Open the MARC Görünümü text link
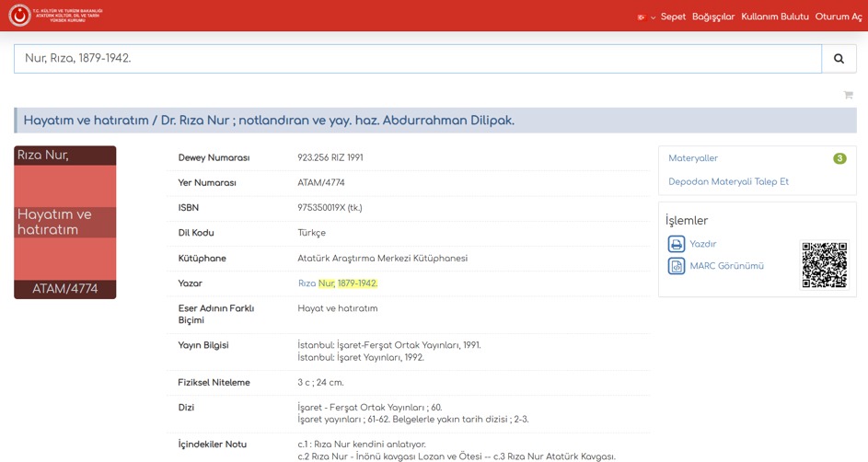 [x=726, y=266]
